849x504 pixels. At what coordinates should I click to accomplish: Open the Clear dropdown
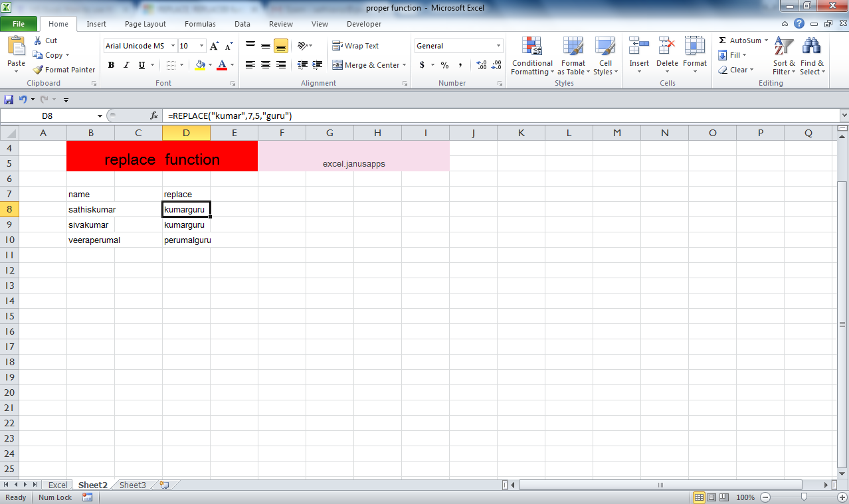pyautogui.click(x=735, y=70)
